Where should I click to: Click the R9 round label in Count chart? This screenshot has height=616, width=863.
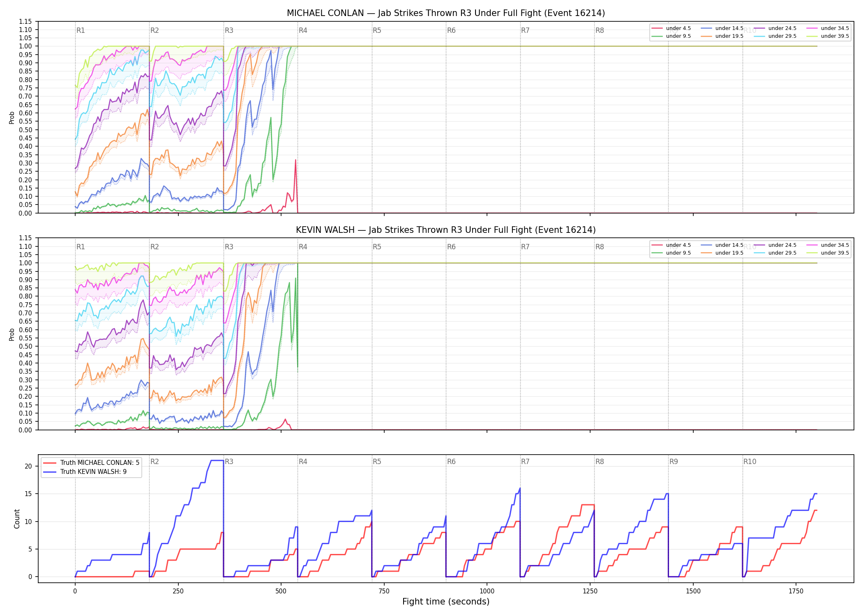[674, 462]
